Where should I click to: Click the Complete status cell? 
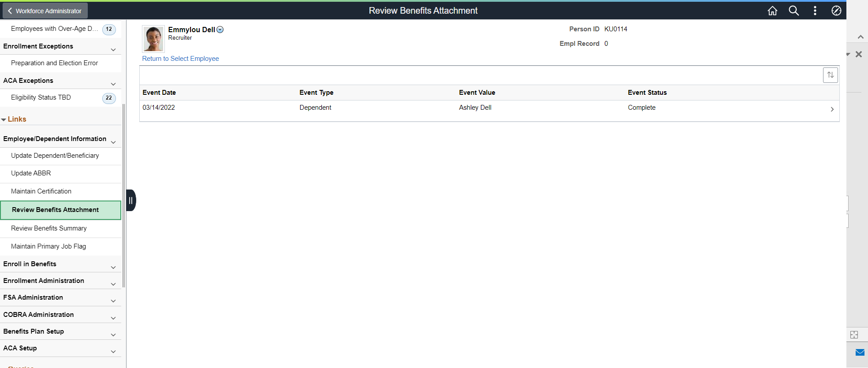(641, 108)
